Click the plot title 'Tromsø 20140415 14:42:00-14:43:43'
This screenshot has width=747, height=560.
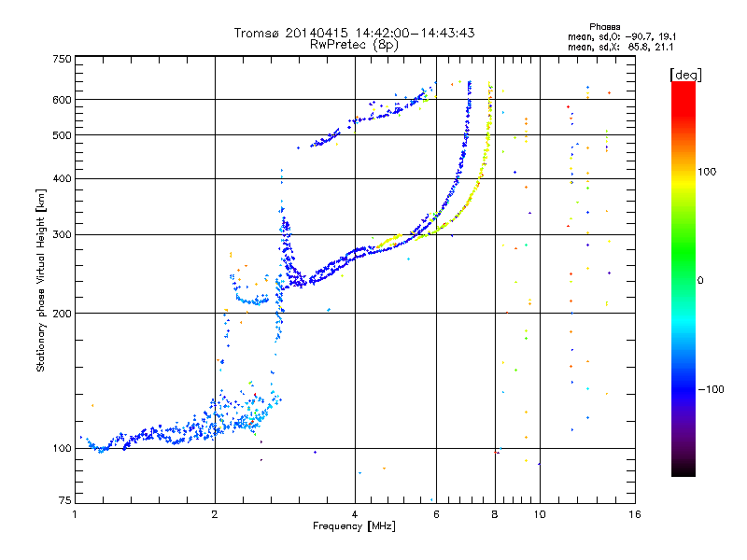[x=354, y=33]
